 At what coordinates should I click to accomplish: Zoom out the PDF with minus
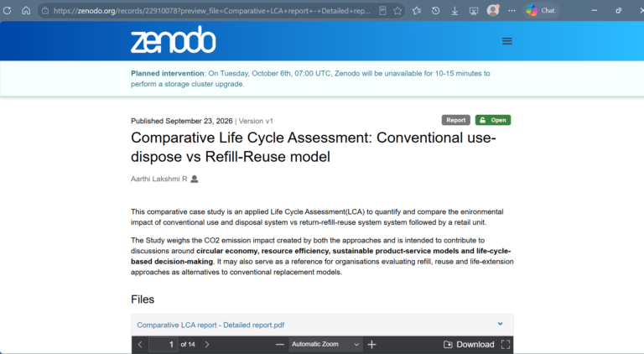[x=280, y=344]
